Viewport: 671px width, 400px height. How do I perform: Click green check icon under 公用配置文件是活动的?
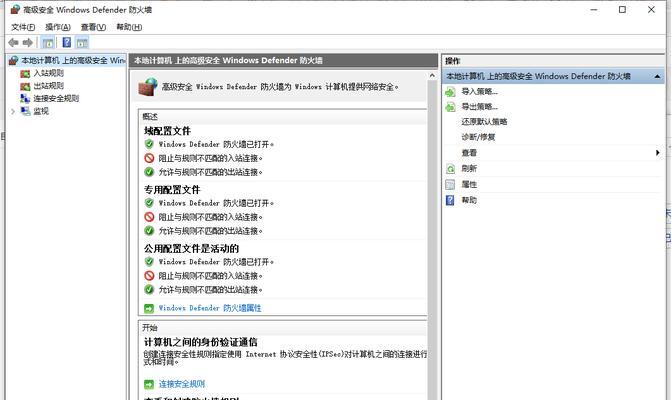coord(149,290)
